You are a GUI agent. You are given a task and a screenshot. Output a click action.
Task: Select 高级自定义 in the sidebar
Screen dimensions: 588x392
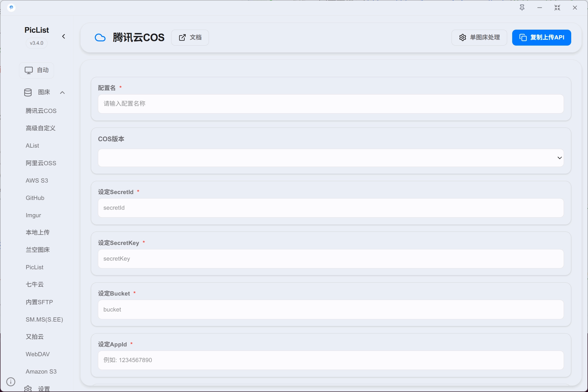pyautogui.click(x=41, y=128)
